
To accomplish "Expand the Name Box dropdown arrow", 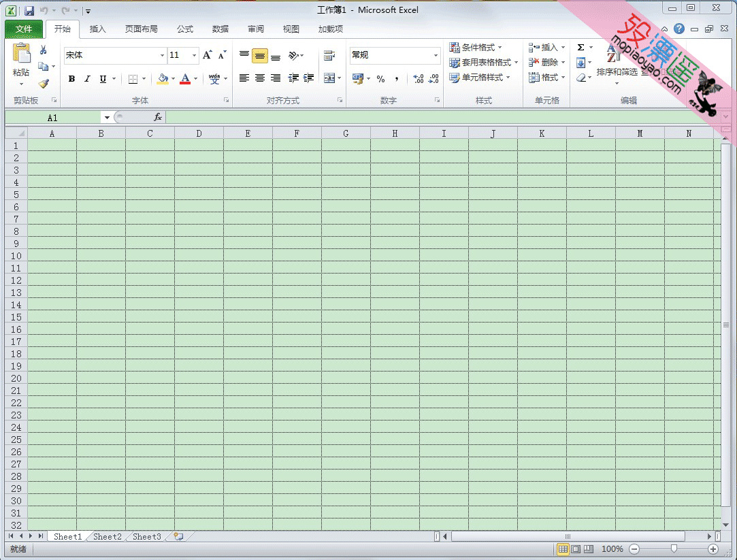I will point(107,118).
